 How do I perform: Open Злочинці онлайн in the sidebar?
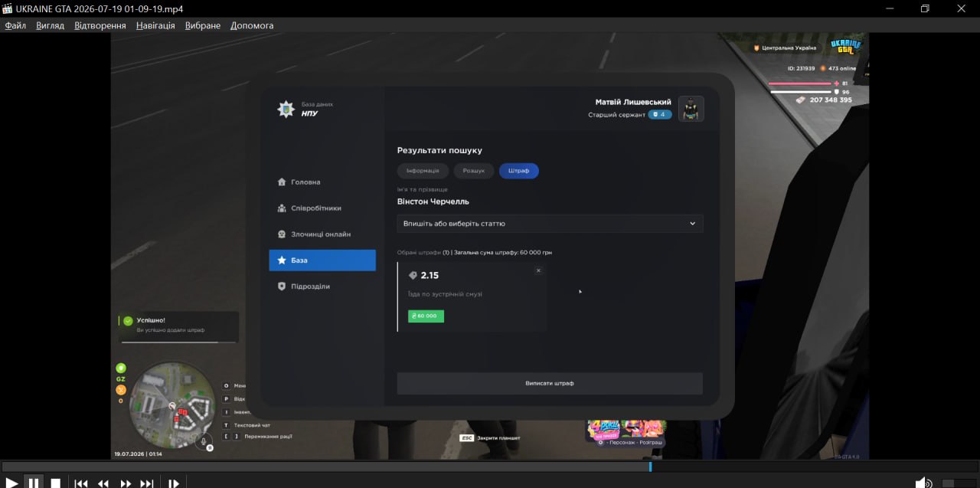(x=322, y=234)
